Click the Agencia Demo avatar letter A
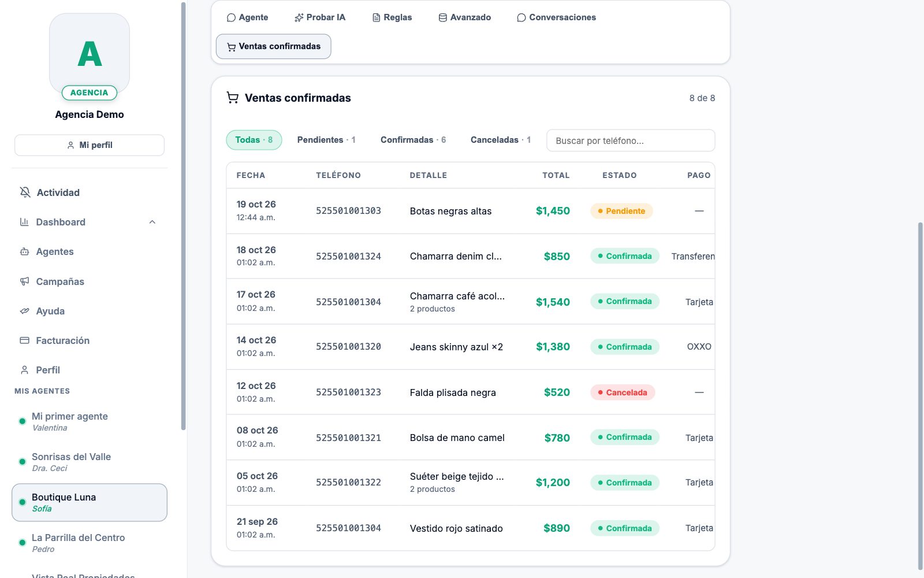The height and width of the screenshot is (578, 924). (x=90, y=54)
